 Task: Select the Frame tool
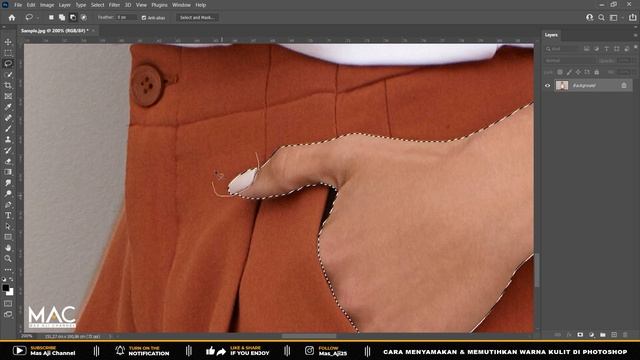pyautogui.click(x=8, y=96)
